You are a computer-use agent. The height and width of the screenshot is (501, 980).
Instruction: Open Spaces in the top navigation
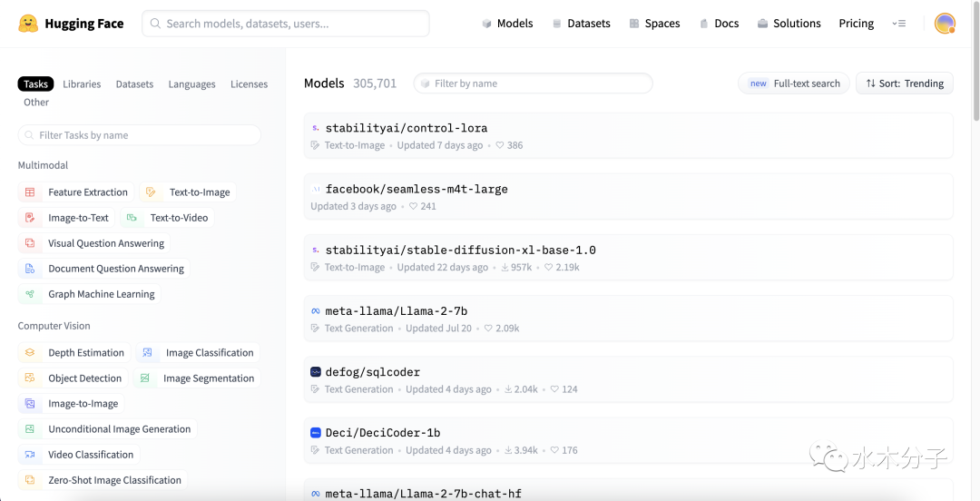654,24
